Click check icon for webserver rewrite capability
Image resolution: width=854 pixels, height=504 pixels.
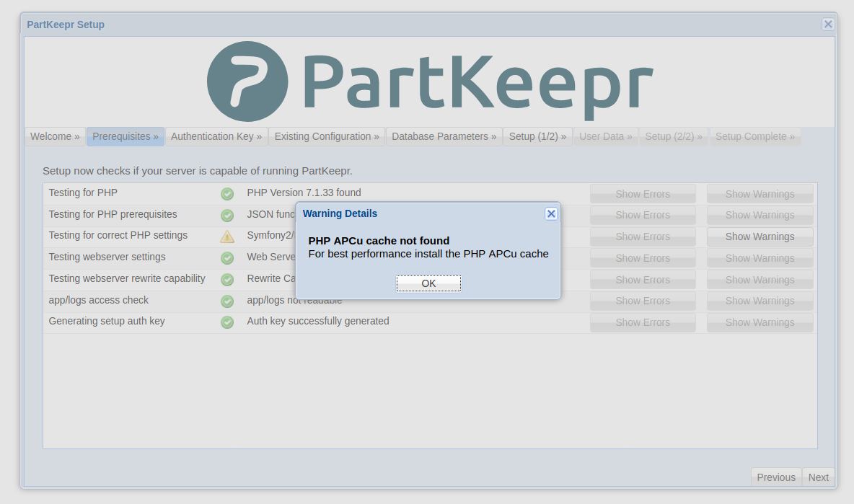[227, 280]
